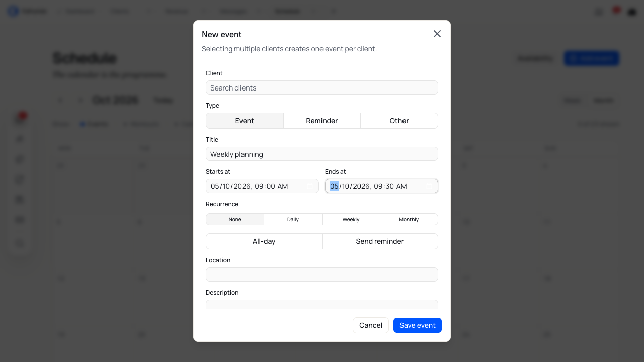Screen dimensions: 644x362
Task: Focus the Search clients field
Action: [x=322, y=87]
